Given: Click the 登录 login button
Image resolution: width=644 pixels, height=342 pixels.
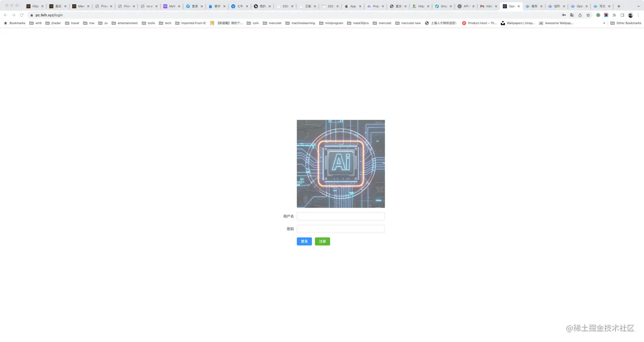Looking at the screenshot, I should pyautogui.click(x=304, y=241).
